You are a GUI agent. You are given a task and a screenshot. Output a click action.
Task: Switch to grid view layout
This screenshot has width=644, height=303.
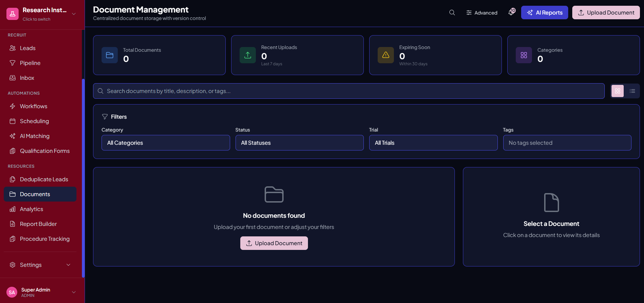[618, 91]
